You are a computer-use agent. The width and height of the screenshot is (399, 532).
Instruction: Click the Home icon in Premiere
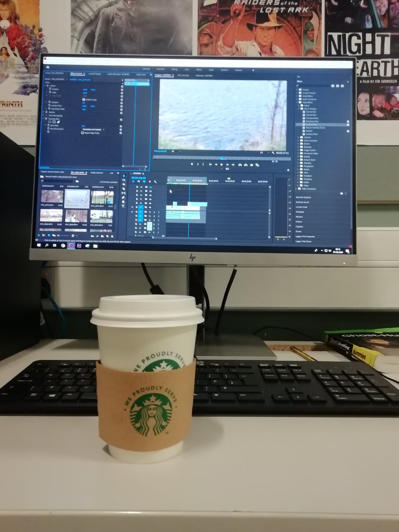[48, 67]
